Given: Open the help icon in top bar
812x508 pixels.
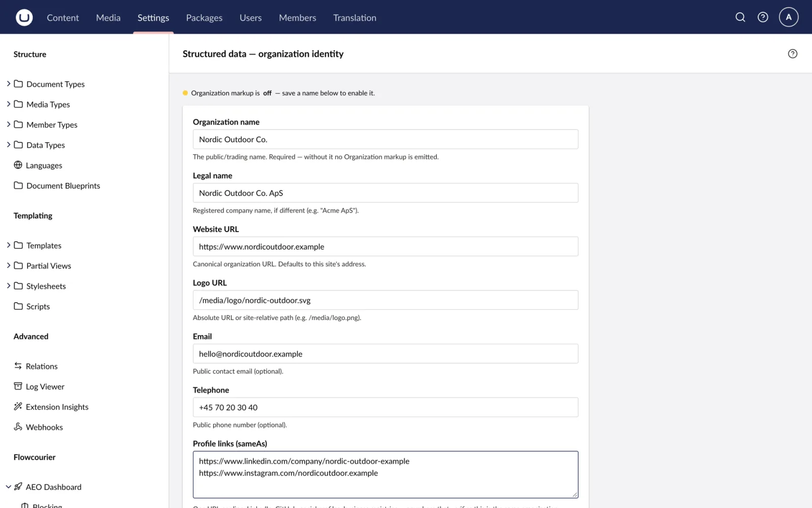Looking at the screenshot, I should coord(763,17).
